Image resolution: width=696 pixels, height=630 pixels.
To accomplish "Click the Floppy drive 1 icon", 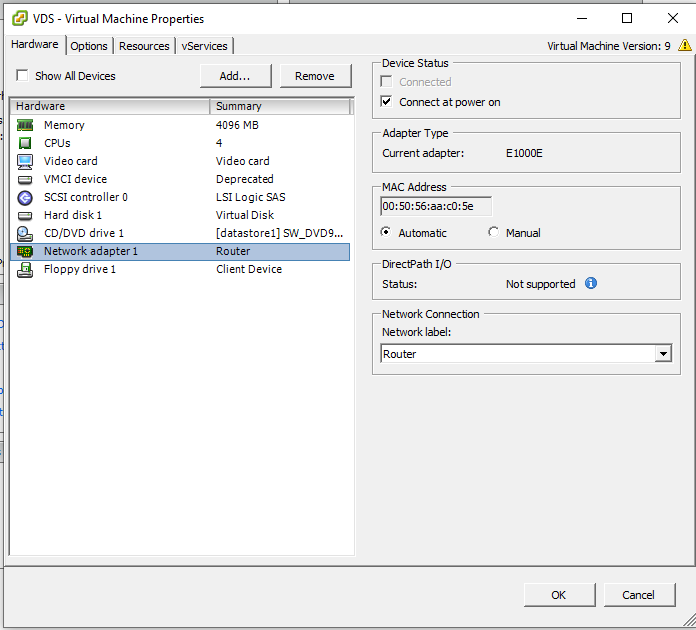I will pyautogui.click(x=25, y=269).
